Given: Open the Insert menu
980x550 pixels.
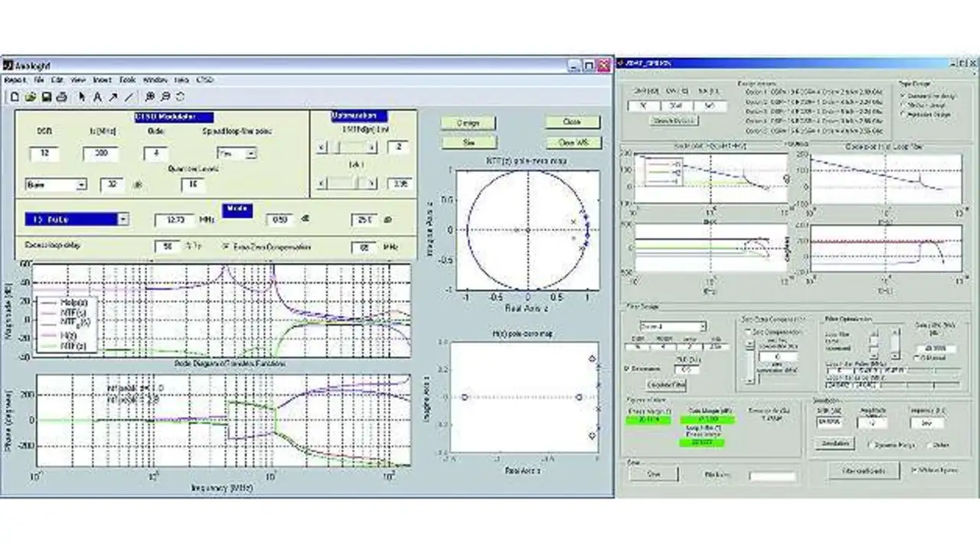Looking at the screenshot, I should (x=102, y=80).
